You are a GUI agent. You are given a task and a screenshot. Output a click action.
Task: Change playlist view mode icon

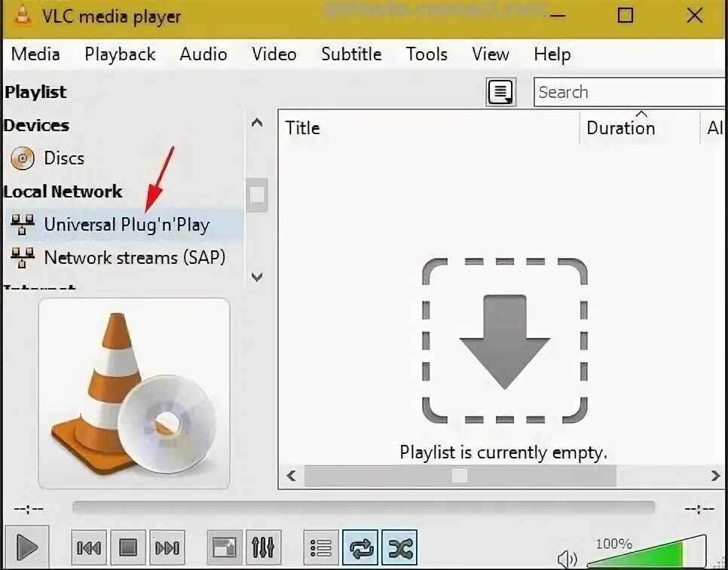pos(501,92)
